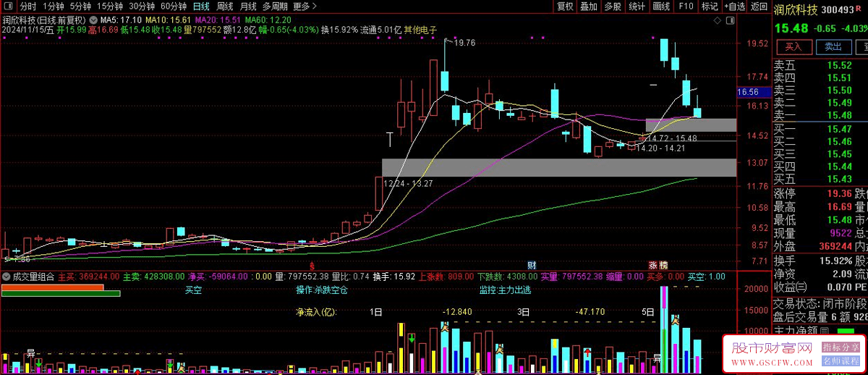Image resolution: width=868 pixels, height=375 pixels.
Task: Click the 操作:杀跌空仓 label
Action: click(322, 290)
